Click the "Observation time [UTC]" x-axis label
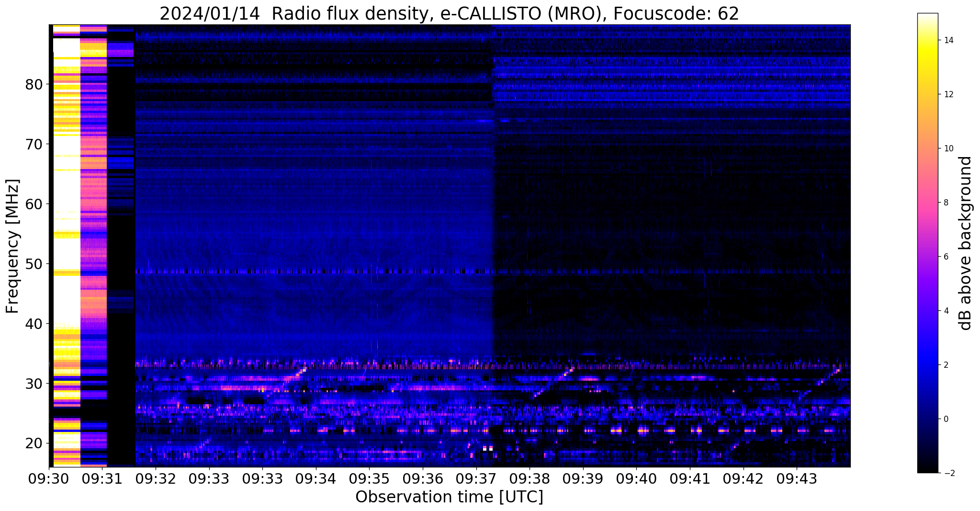This screenshot has width=980, height=511. point(449,497)
